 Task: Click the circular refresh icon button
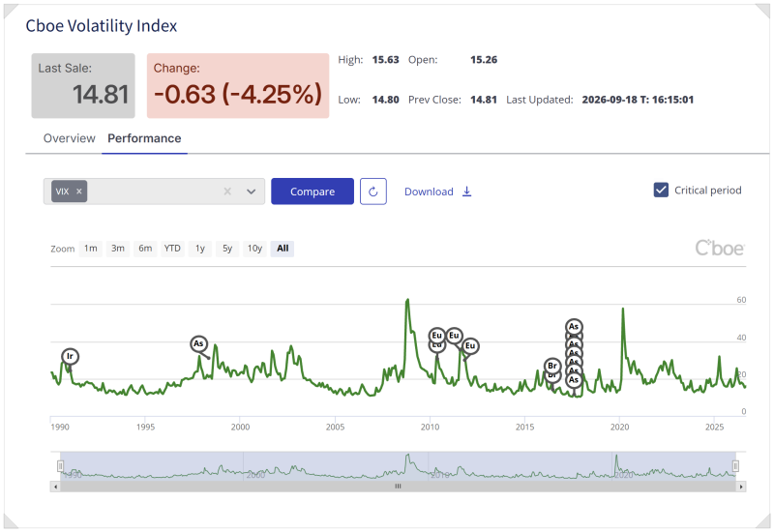point(373,192)
